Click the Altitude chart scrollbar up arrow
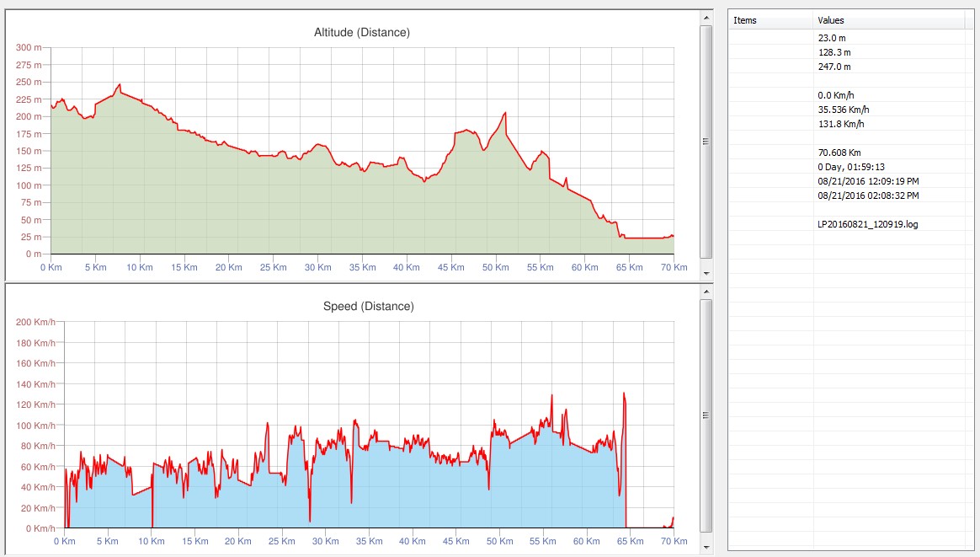The width and height of the screenshot is (980, 557). click(x=706, y=17)
